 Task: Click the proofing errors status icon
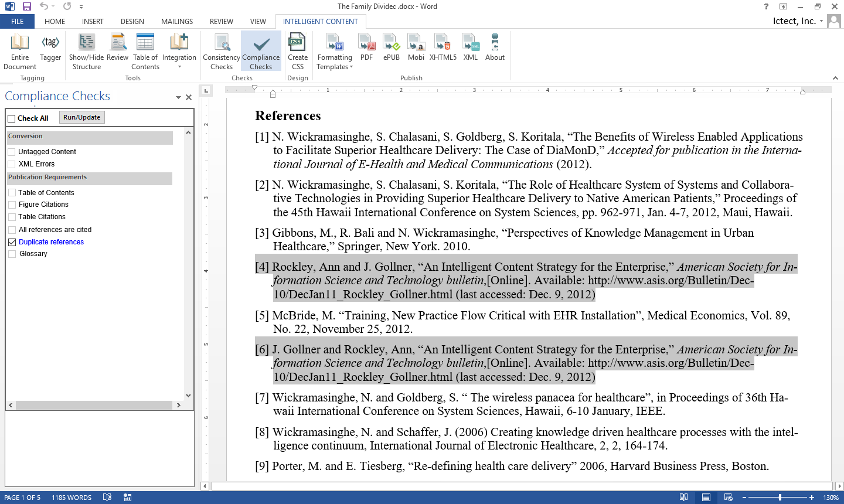(x=107, y=498)
